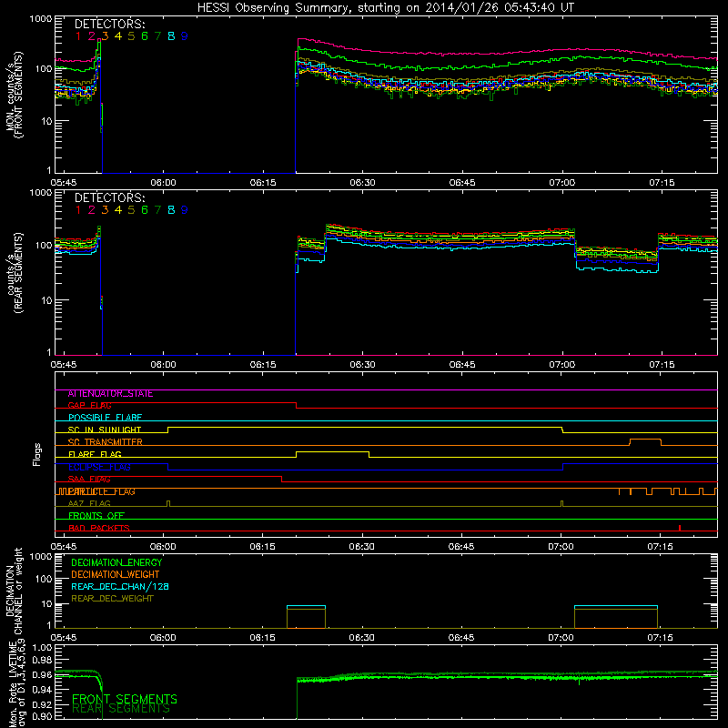Screen dimensions: 728x728
Task: Click green detector 6 in front segments legend
Action: pyautogui.click(x=145, y=36)
